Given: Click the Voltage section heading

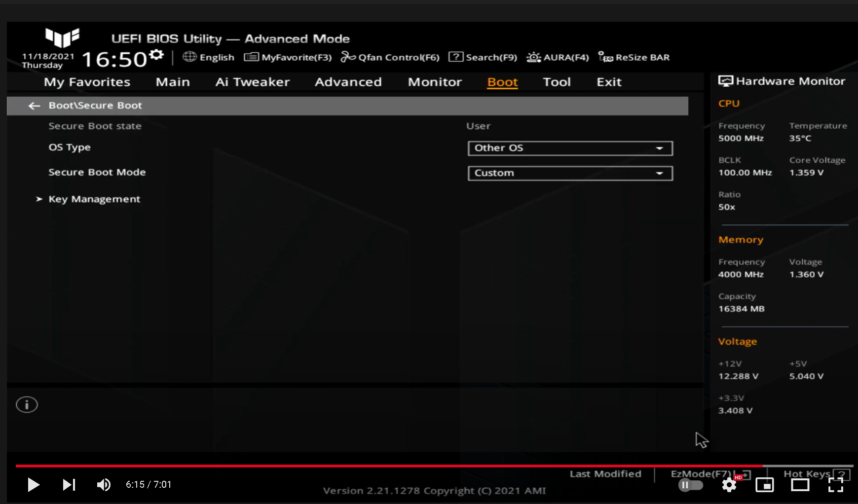Looking at the screenshot, I should coord(737,341).
